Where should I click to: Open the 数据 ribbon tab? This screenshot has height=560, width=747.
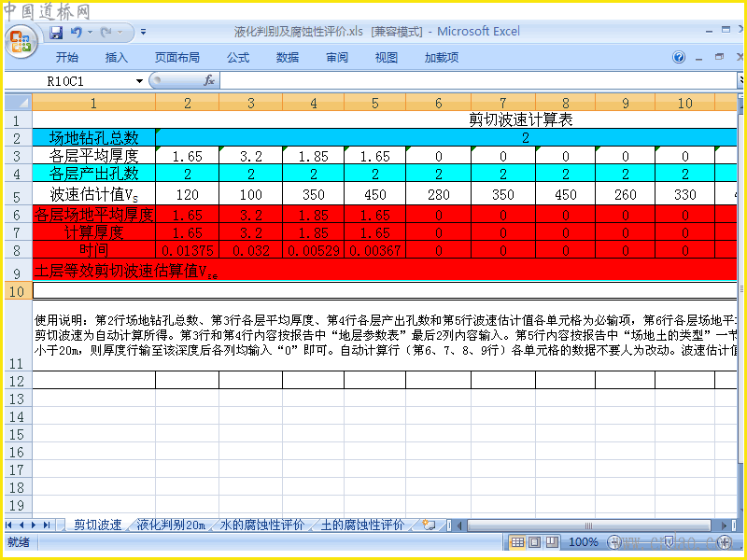[x=288, y=58]
